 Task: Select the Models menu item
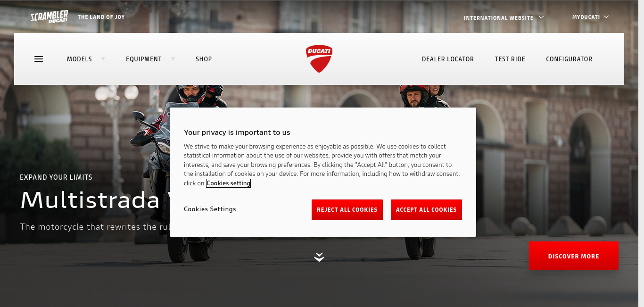point(79,59)
